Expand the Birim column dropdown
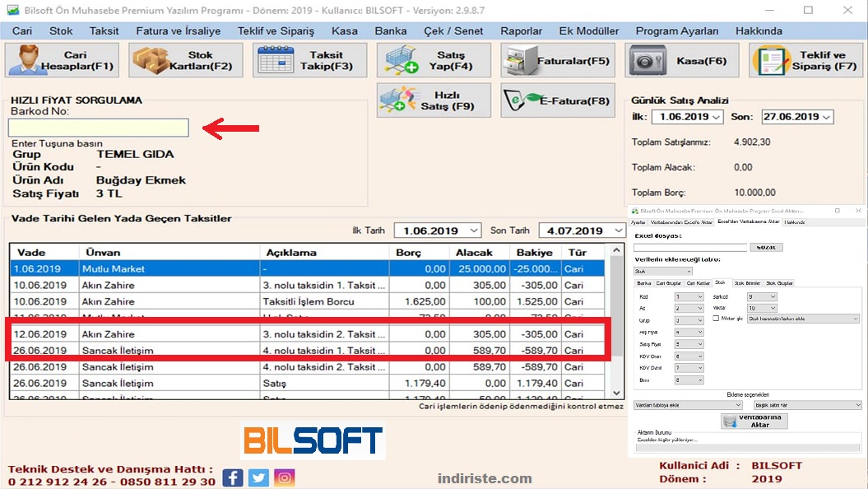868x489 pixels. pyautogui.click(x=689, y=380)
